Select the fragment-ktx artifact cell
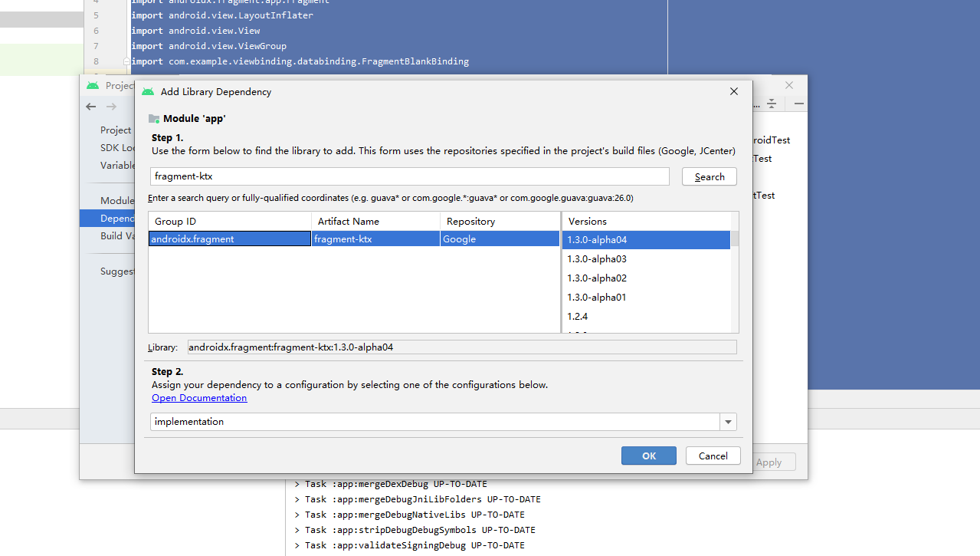This screenshot has width=980, height=556. pyautogui.click(x=376, y=239)
